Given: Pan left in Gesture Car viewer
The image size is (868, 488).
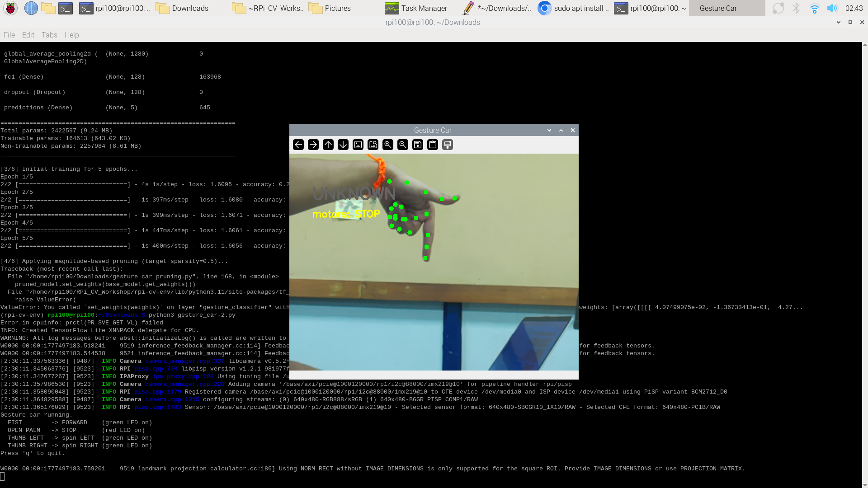Looking at the screenshot, I should [298, 145].
